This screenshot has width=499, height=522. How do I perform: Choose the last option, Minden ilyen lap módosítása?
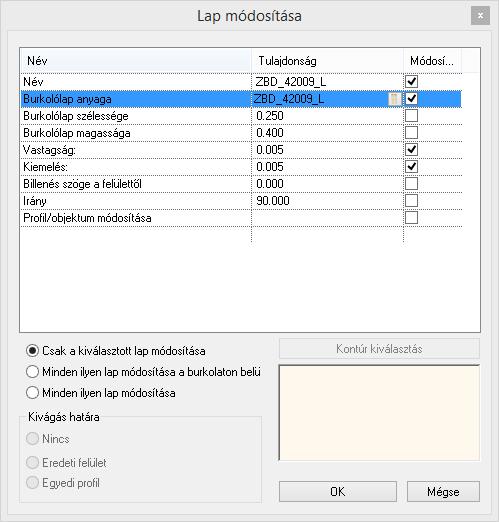(101, 393)
